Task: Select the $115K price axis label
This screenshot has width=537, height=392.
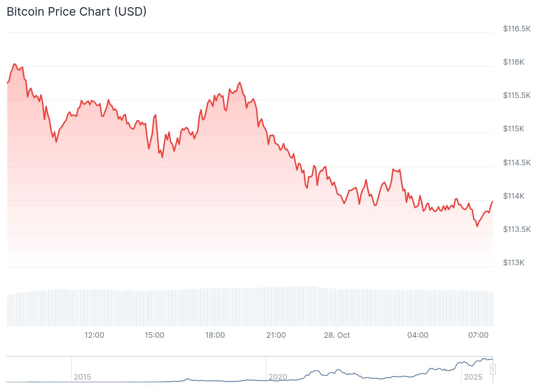Action: [513, 129]
